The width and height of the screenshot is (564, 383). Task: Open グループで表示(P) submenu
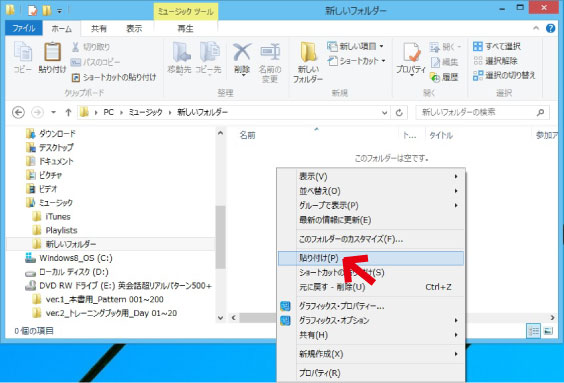pyautogui.click(x=371, y=205)
